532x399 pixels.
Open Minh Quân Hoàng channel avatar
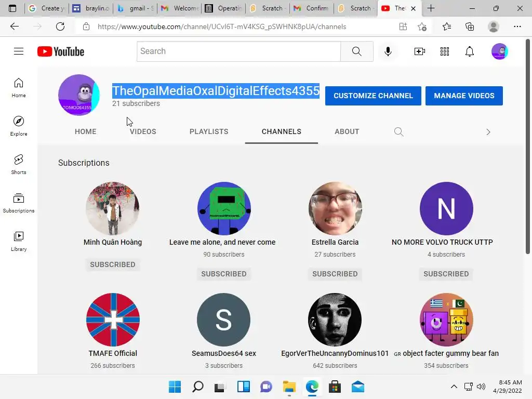click(x=113, y=208)
